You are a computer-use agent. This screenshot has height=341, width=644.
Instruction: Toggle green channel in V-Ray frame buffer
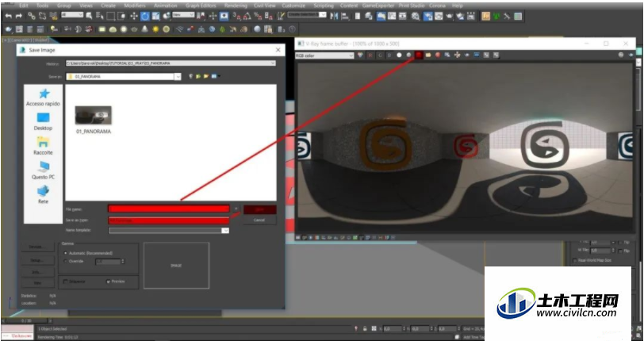381,55
